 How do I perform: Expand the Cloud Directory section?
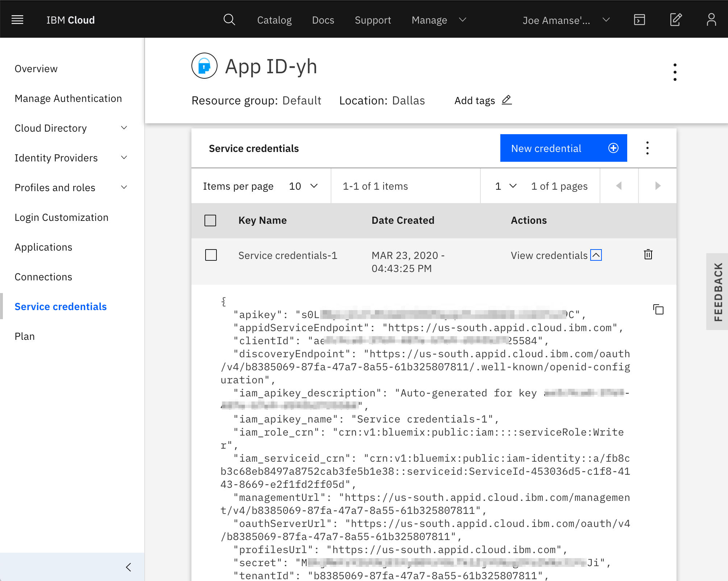pos(124,128)
